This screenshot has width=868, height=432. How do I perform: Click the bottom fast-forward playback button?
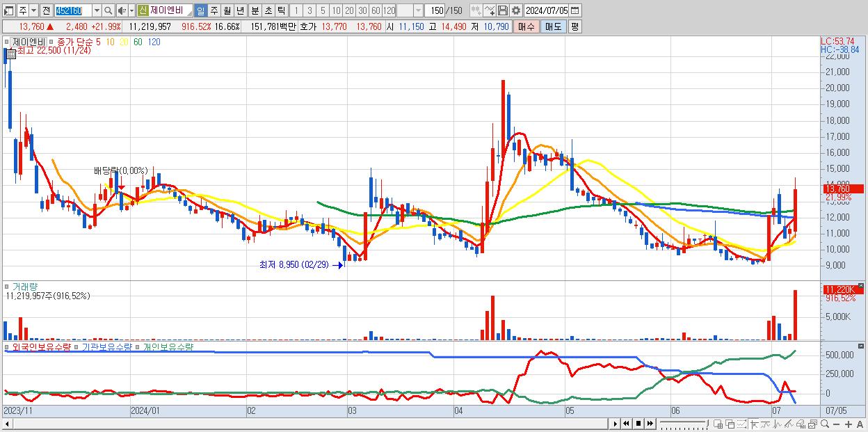click(650, 424)
